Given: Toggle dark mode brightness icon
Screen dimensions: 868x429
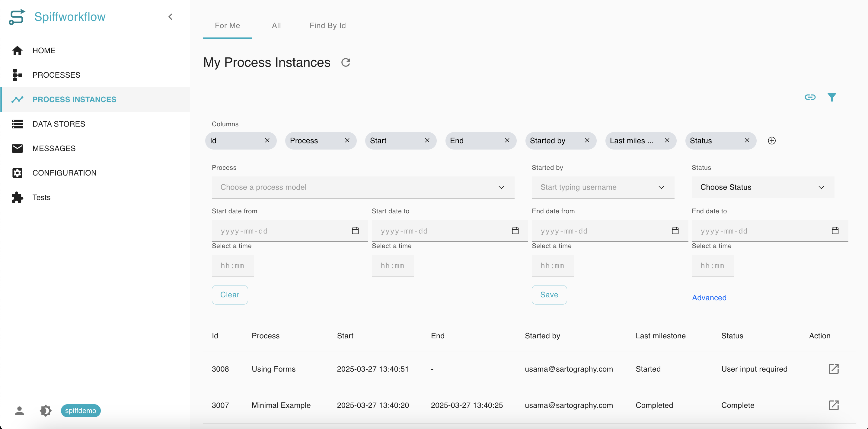Looking at the screenshot, I should pos(46,411).
